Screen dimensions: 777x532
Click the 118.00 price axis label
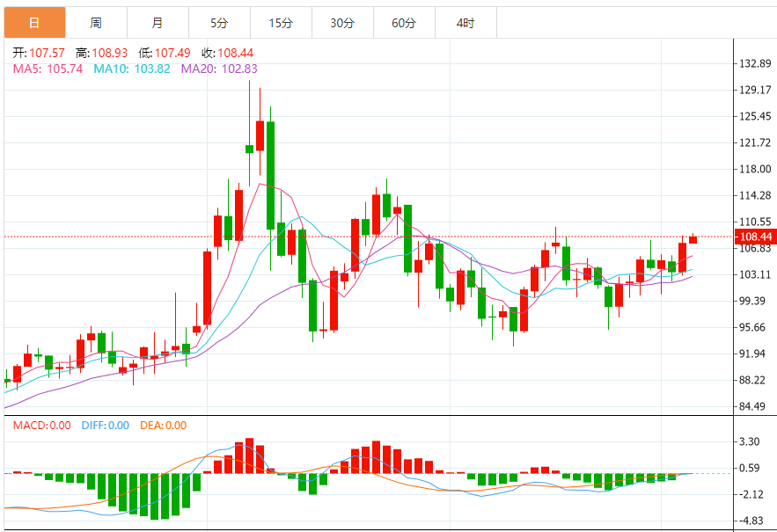(x=755, y=169)
